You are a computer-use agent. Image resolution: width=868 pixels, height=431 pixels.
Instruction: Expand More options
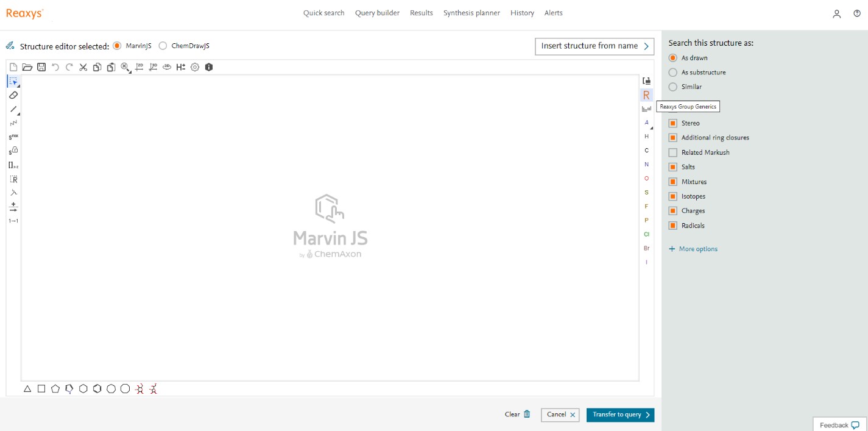[693, 249]
